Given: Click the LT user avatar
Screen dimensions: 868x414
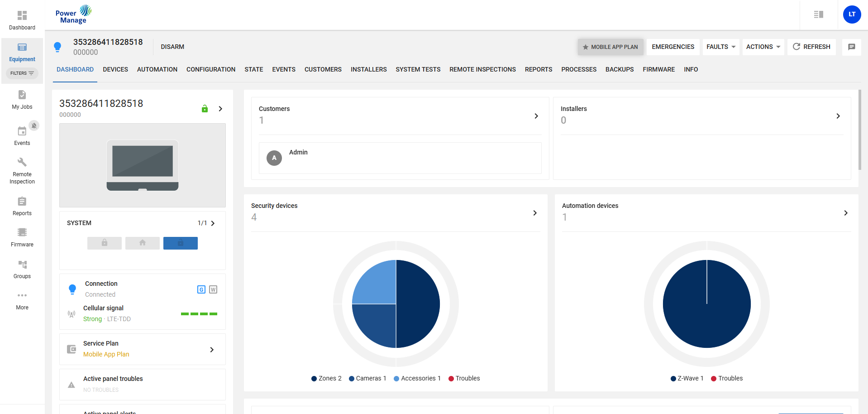Looking at the screenshot, I should [x=852, y=14].
